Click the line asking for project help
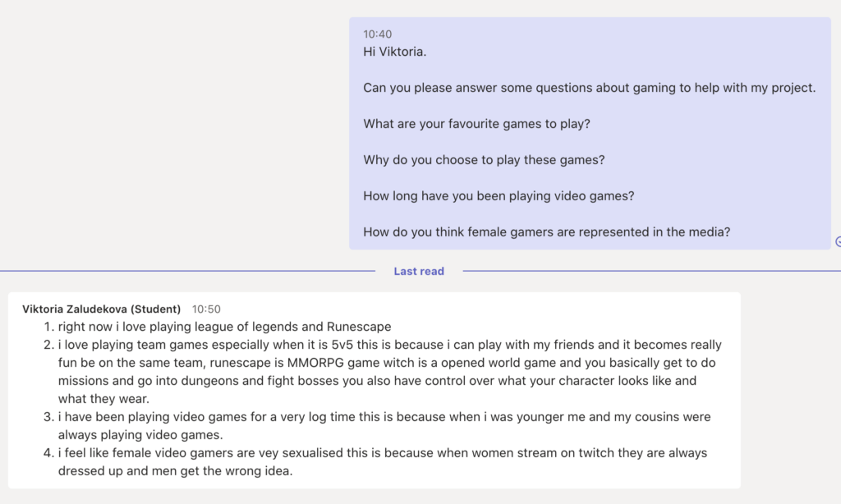 tap(590, 88)
